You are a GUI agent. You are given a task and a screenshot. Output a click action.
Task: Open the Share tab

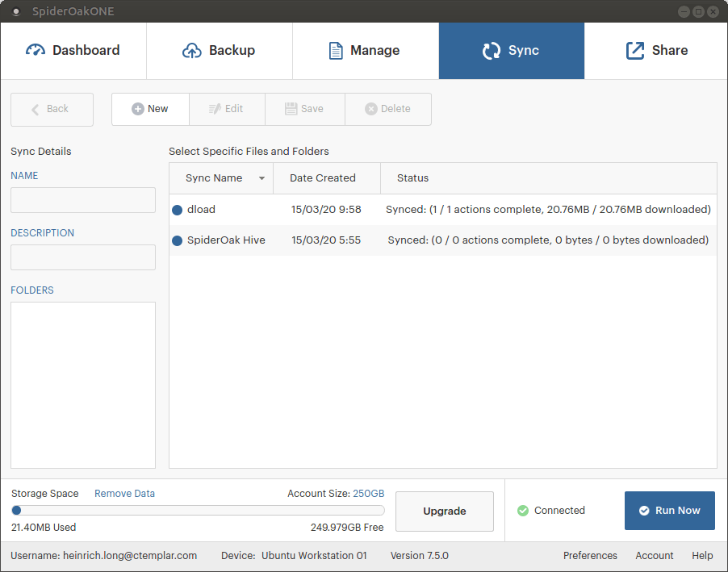point(656,51)
